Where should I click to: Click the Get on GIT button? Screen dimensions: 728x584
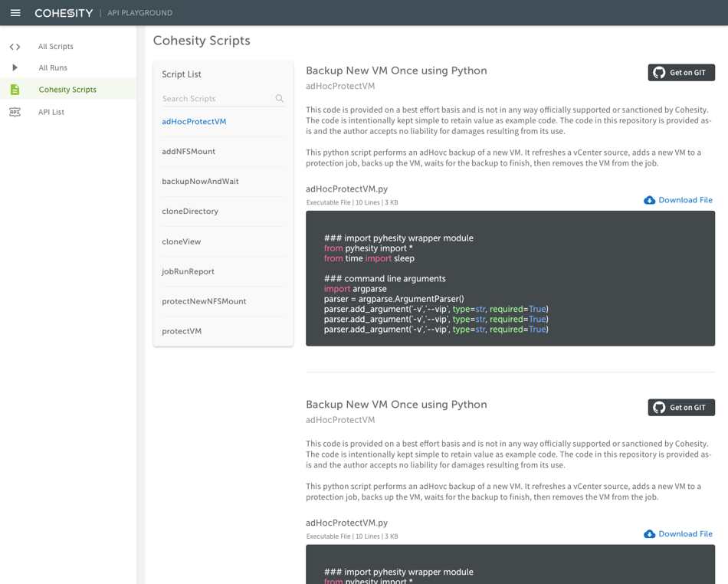click(681, 72)
